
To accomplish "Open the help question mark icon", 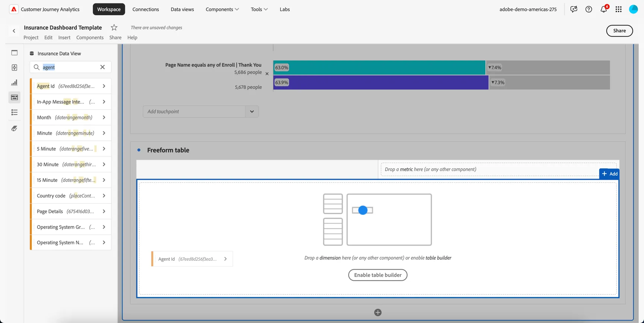I will 588,9.
